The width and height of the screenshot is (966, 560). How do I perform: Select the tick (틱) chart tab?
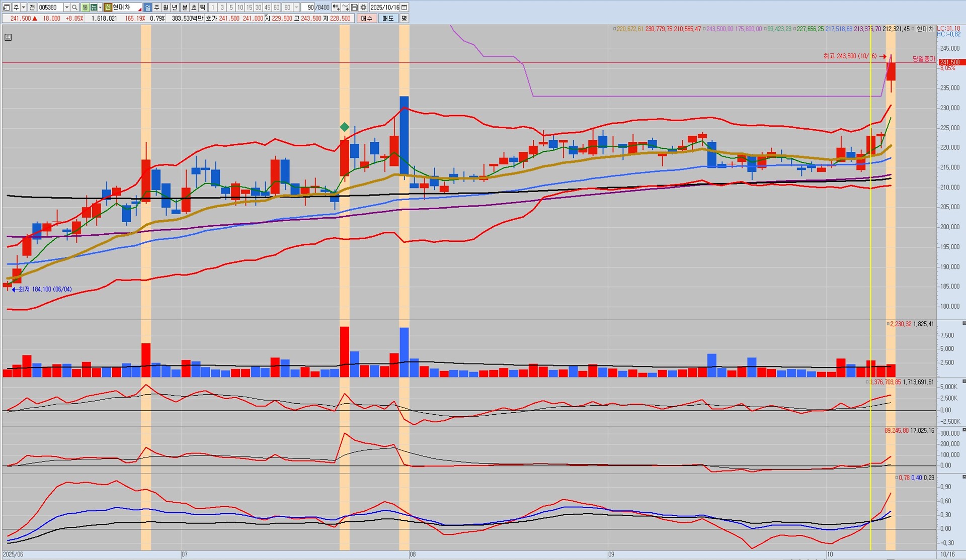point(202,8)
